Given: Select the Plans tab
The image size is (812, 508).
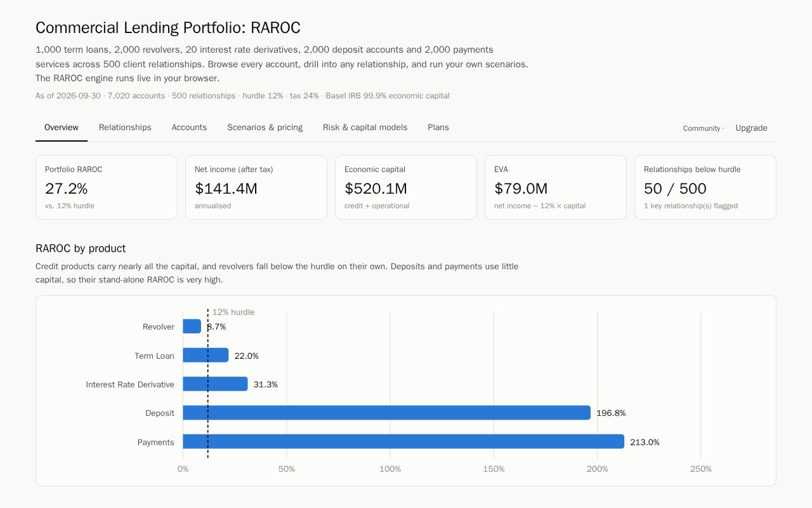Looking at the screenshot, I should tap(438, 128).
